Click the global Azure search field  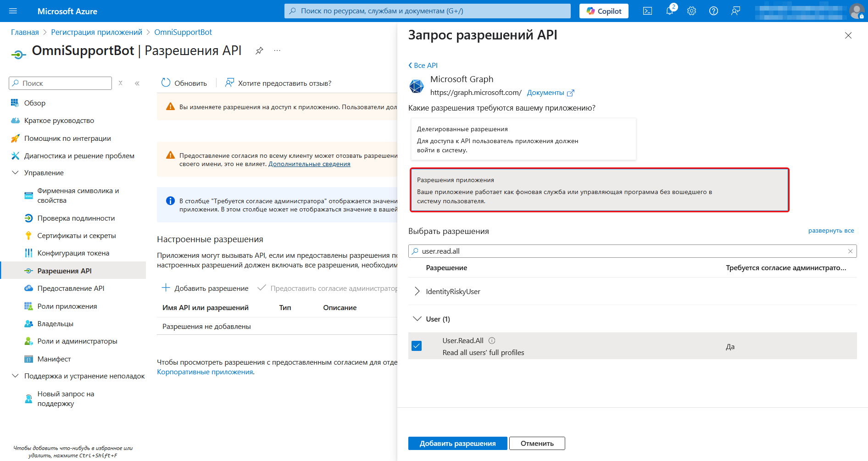[x=427, y=11]
